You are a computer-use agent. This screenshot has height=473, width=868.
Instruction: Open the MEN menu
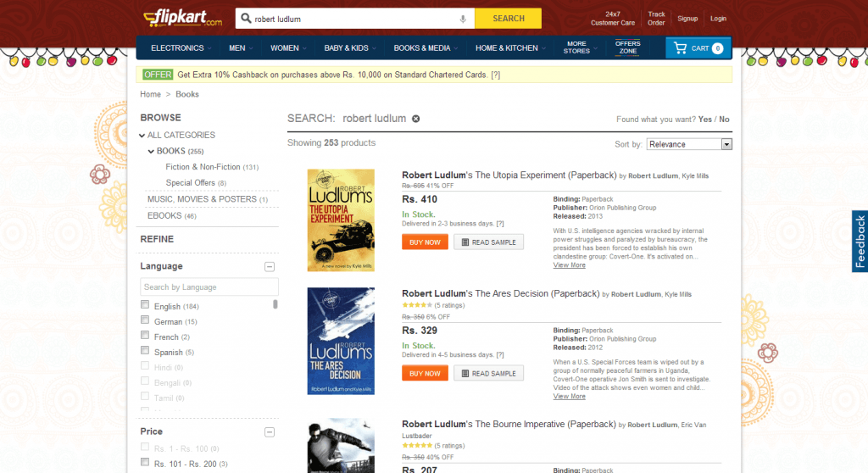point(241,48)
